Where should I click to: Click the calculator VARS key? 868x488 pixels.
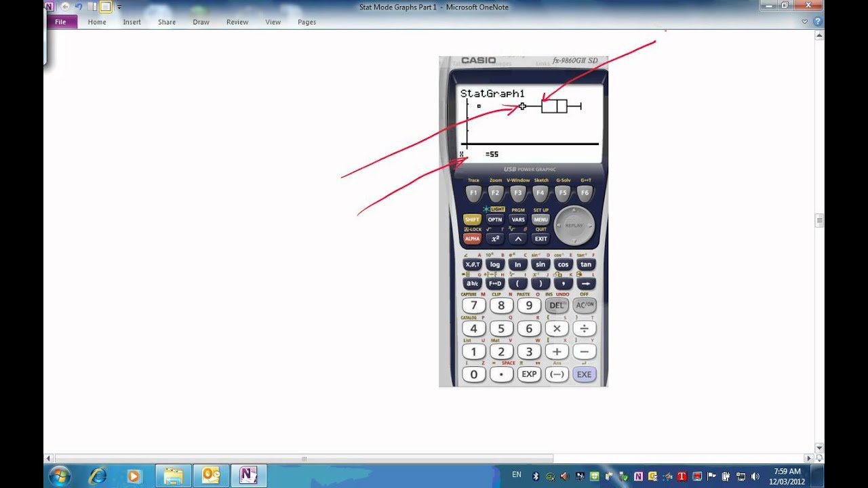point(518,220)
